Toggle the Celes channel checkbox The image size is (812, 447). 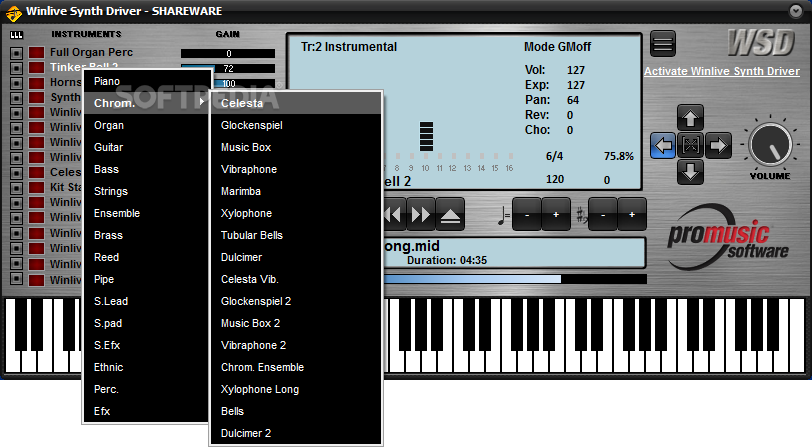pos(17,173)
